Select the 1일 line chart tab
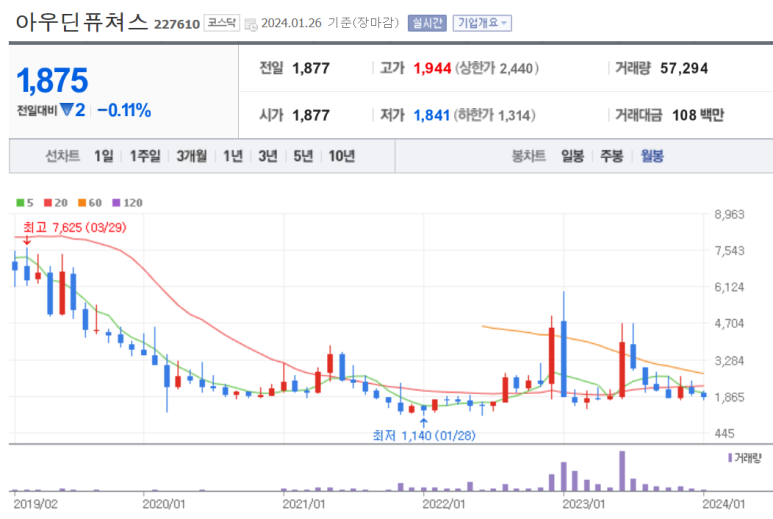The width and height of the screenshot is (773, 519). 104,156
